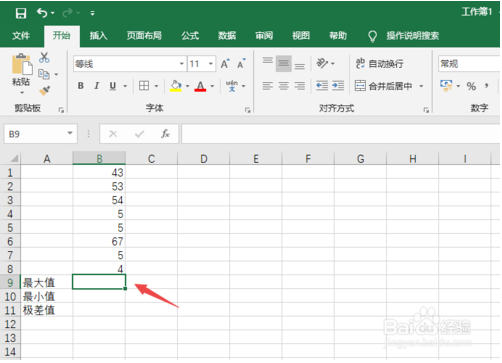Screen dimensions: 502x363
Task: Select the Format Painter brush
Action: (x=44, y=90)
